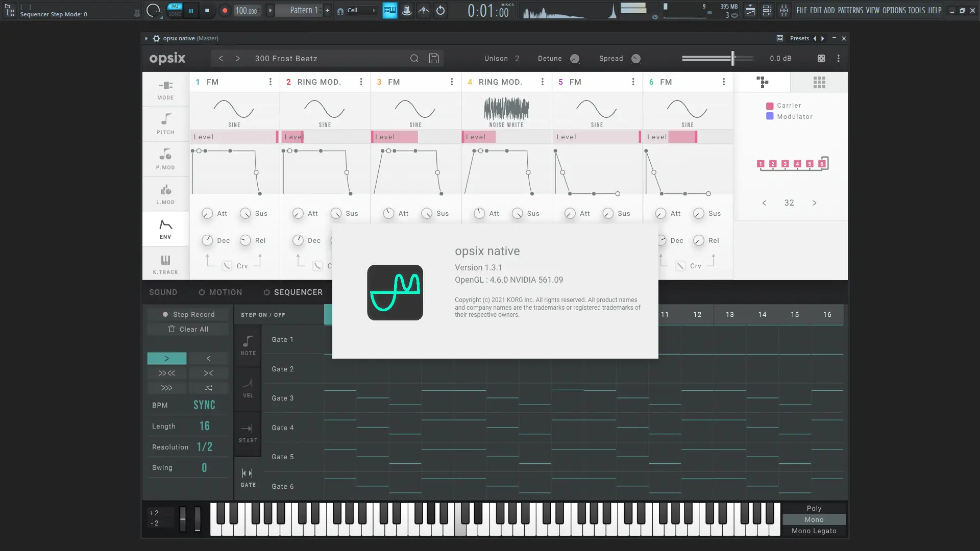Go to next algorithm after 32
Screen dimensions: 980x551
[814, 203]
